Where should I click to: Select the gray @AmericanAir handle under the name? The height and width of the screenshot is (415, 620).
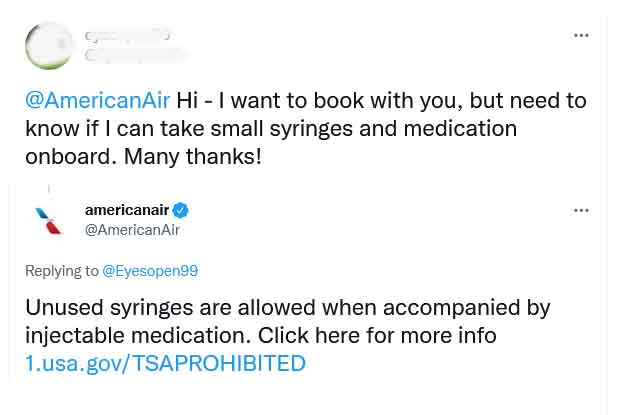132,230
